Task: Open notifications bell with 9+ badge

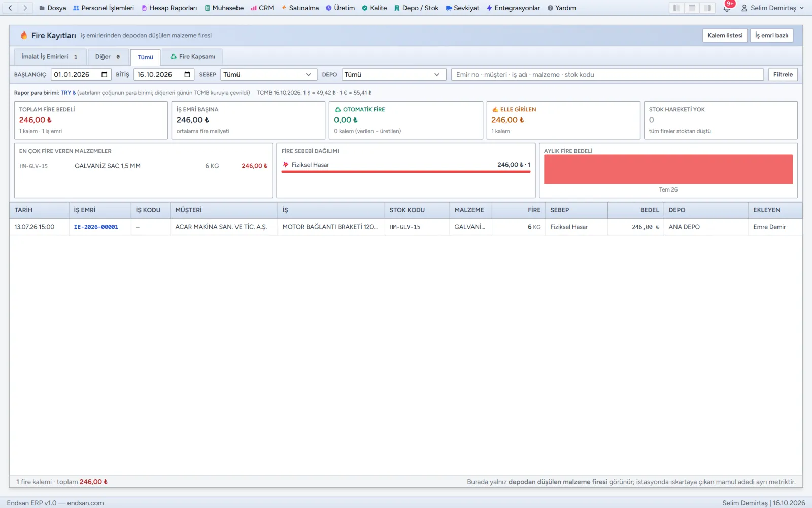Action: (727, 7)
